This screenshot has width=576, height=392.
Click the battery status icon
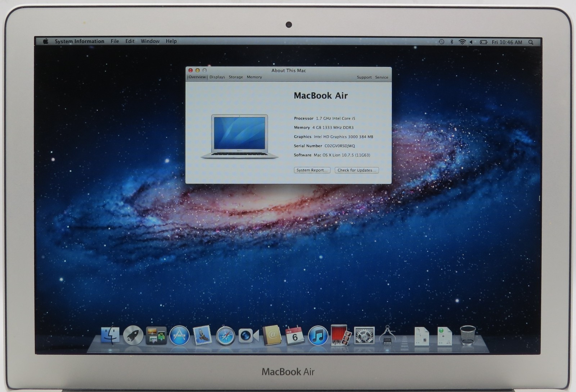pos(483,42)
